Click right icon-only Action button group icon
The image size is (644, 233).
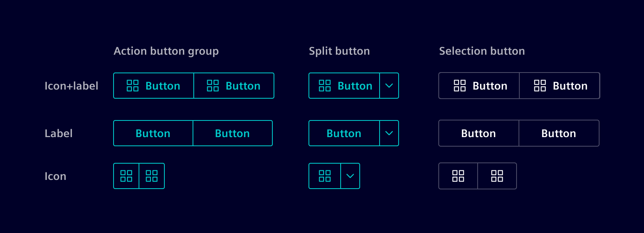tap(152, 176)
